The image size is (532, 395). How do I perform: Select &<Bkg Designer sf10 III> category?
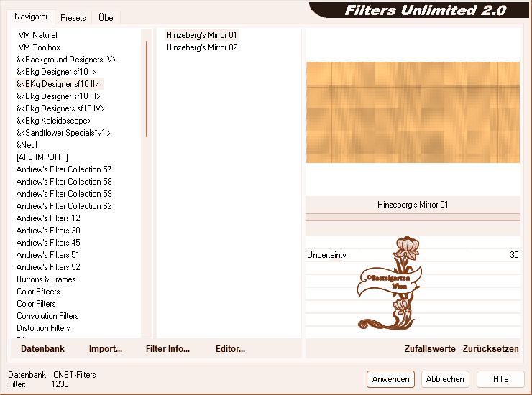[x=58, y=96]
